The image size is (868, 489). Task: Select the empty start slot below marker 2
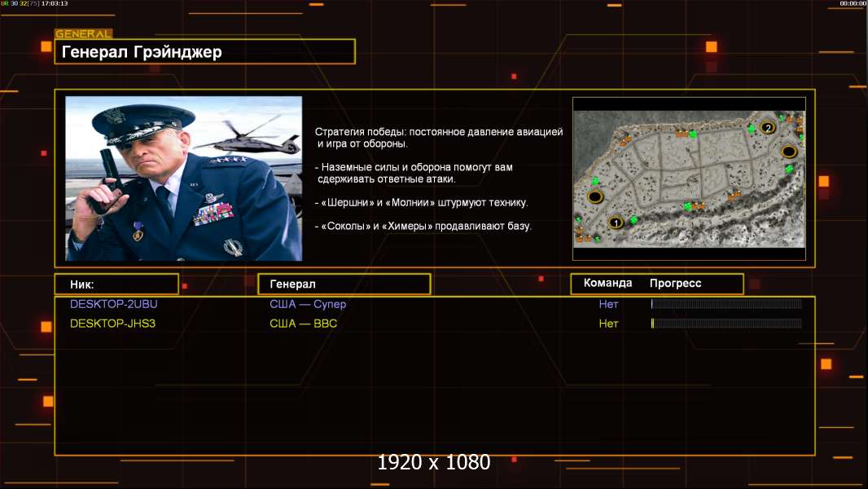pyautogui.click(x=788, y=152)
